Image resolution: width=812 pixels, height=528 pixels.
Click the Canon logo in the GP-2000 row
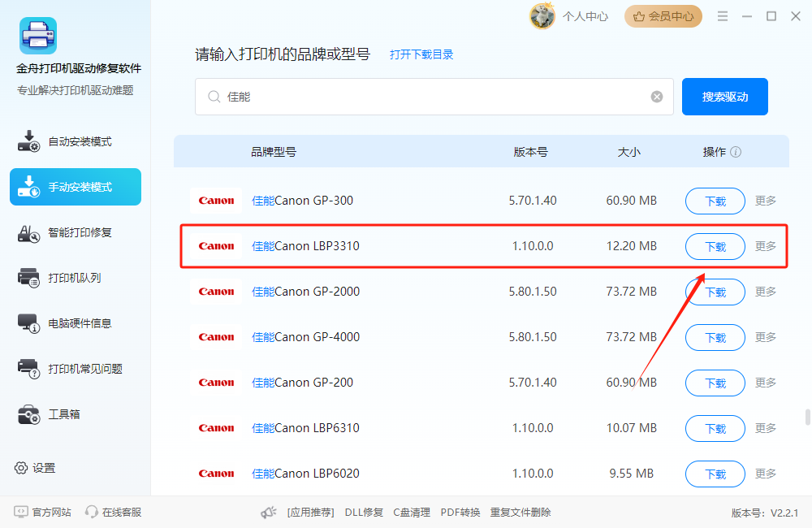pyautogui.click(x=216, y=292)
